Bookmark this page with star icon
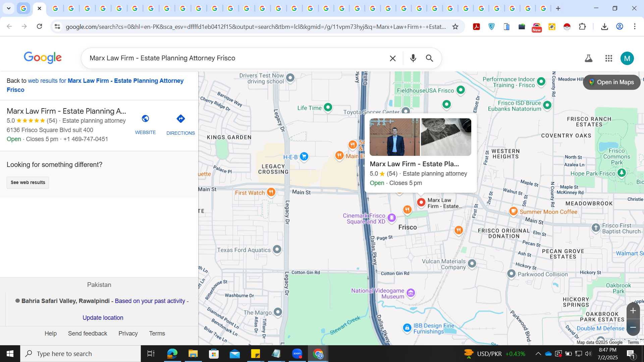The image size is (644, 362). [455, 26]
